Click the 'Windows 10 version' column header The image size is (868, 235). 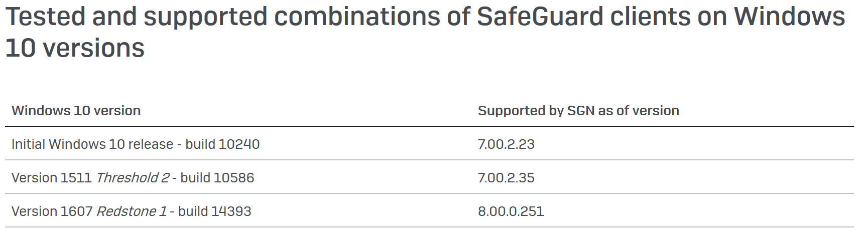coord(76,111)
